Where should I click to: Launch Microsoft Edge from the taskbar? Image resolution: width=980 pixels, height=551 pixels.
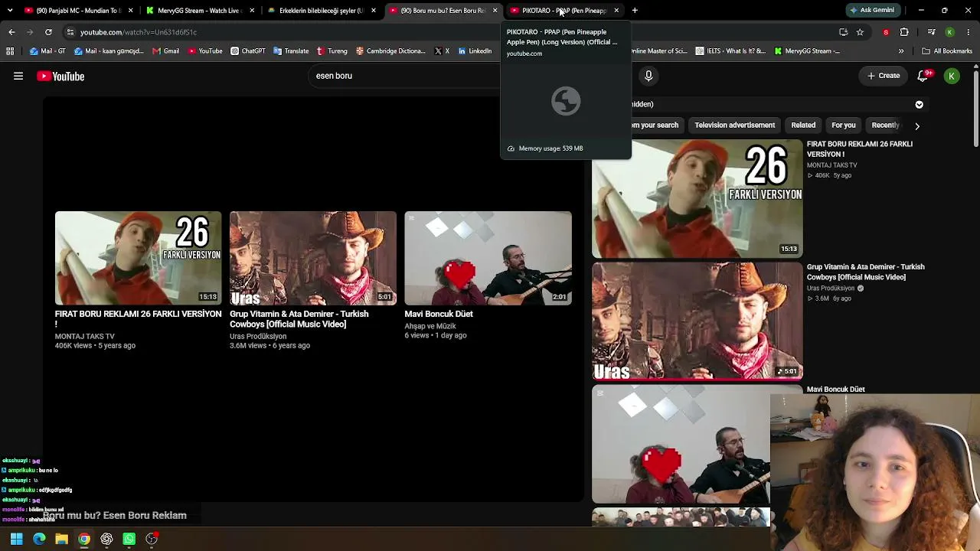tap(39, 539)
